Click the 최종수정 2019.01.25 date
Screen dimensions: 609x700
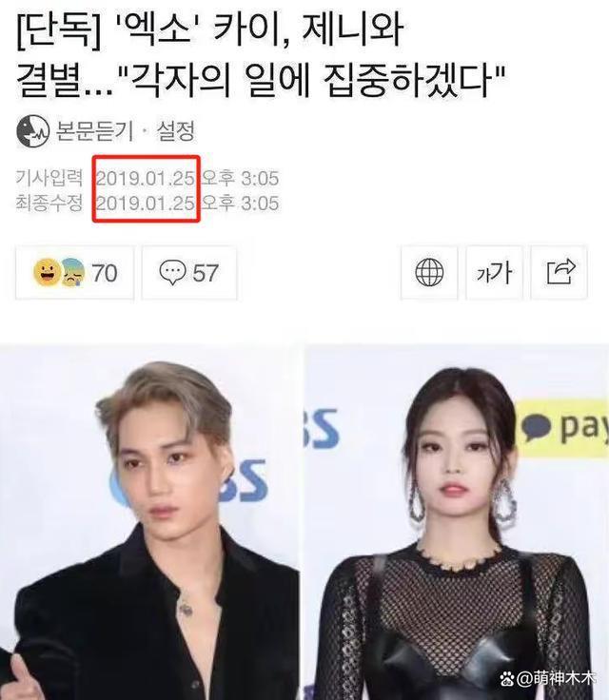pyautogui.click(x=146, y=204)
